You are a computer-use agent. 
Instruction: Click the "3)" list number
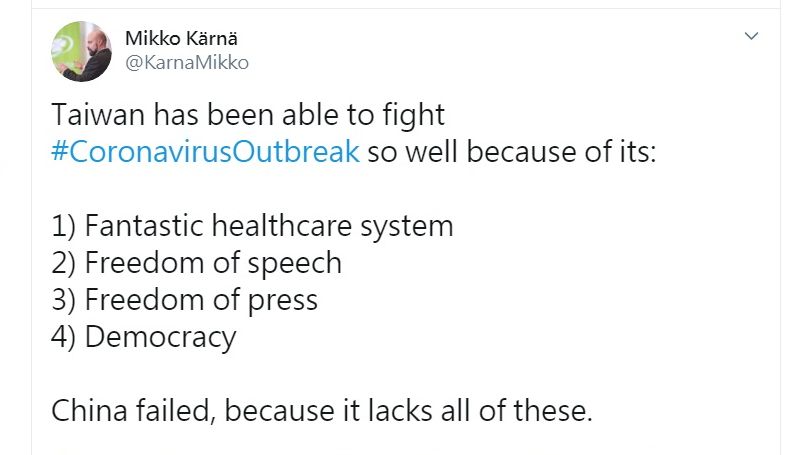coord(65,300)
